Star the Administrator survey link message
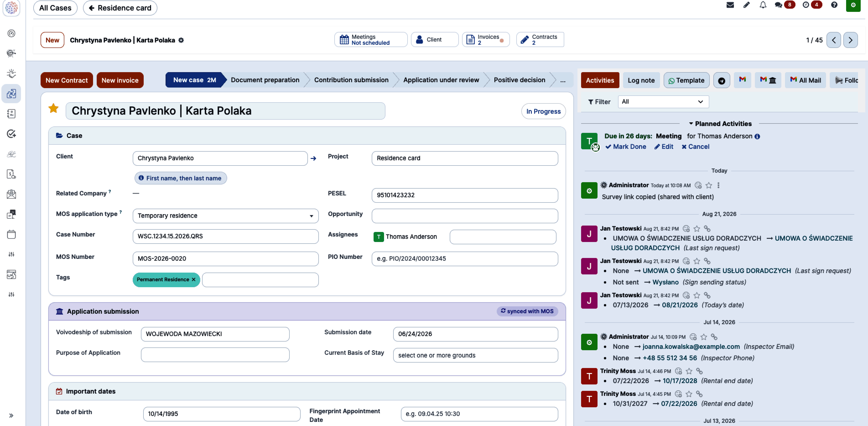Image resolution: width=868 pixels, height=426 pixels. 709,185
